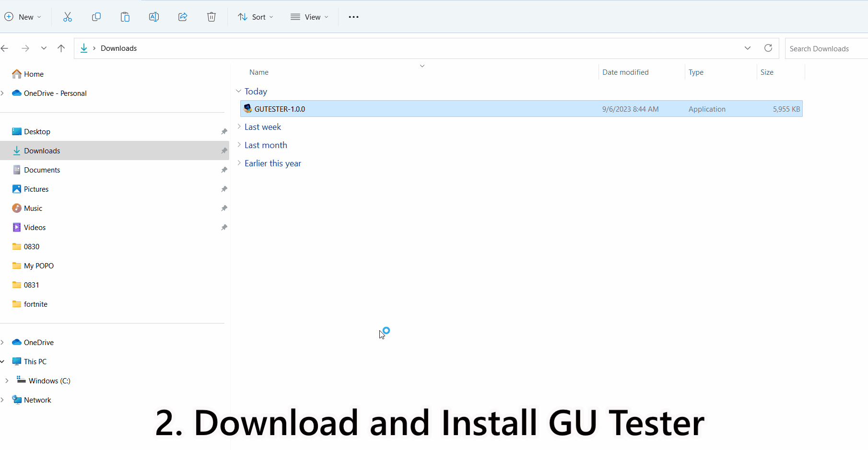Click the Cut scissors icon

[68, 17]
